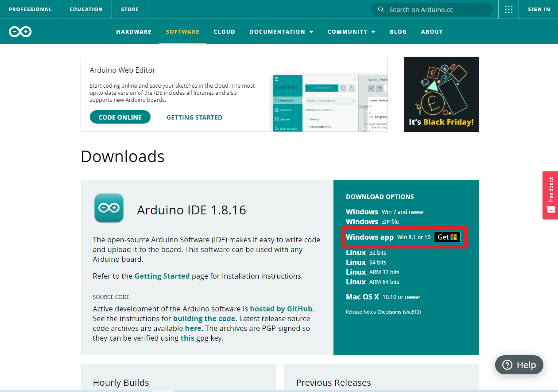Download Linux 32 bits
This screenshot has width=558, height=392.
(x=366, y=252)
